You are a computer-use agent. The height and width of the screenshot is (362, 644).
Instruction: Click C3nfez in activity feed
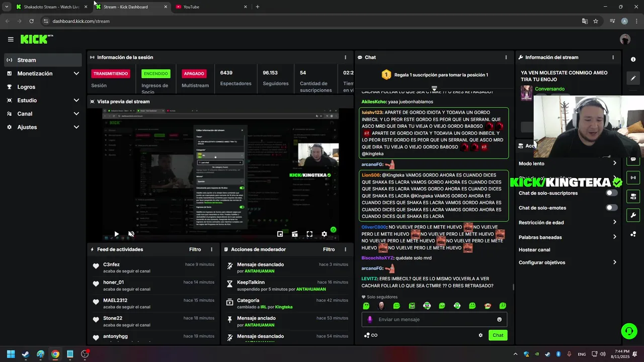[x=111, y=264]
